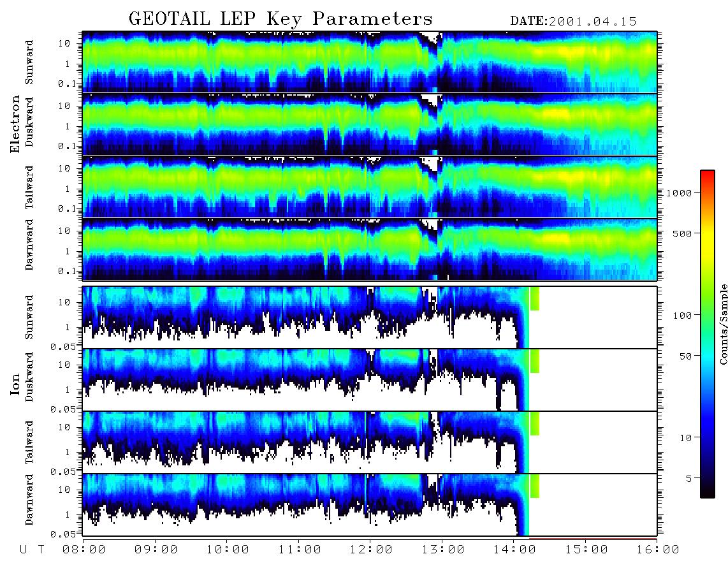Click the 'Tailward' label of Ion group

coord(29,442)
